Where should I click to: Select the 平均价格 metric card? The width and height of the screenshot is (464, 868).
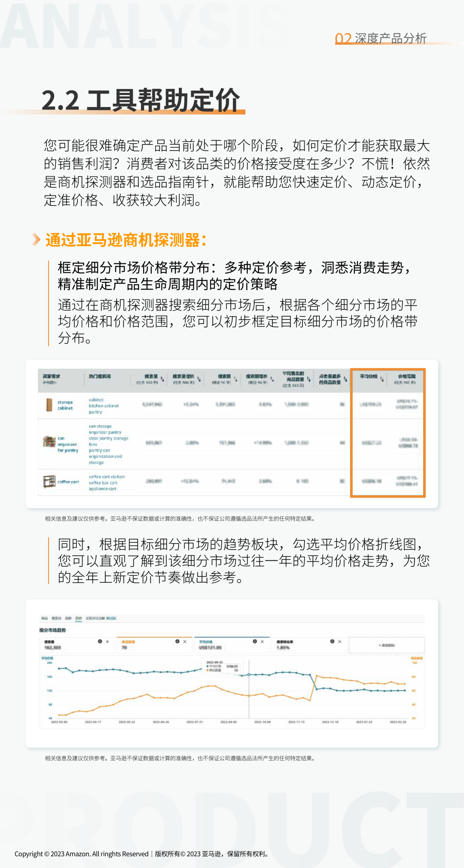[x=232, y=645]
